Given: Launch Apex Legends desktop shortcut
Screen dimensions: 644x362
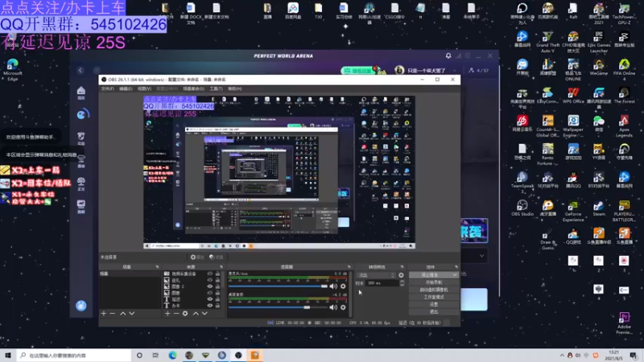Looking at the screenshot, I should 624,126.
